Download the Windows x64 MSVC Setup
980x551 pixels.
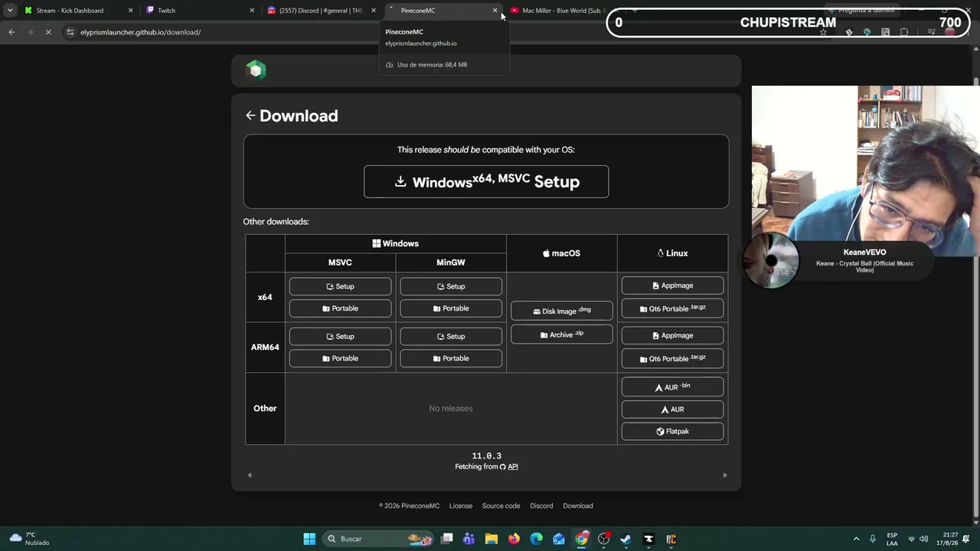pos(486,182)
